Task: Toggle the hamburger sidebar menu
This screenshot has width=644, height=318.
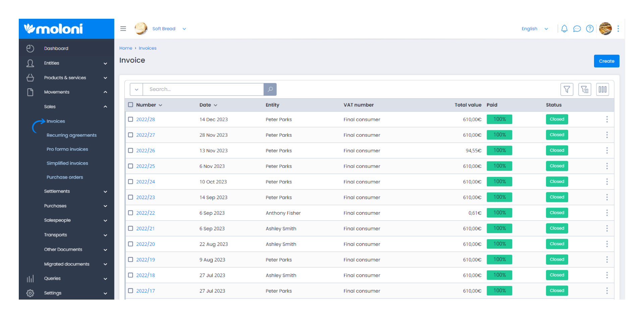Action: point(123,29)
